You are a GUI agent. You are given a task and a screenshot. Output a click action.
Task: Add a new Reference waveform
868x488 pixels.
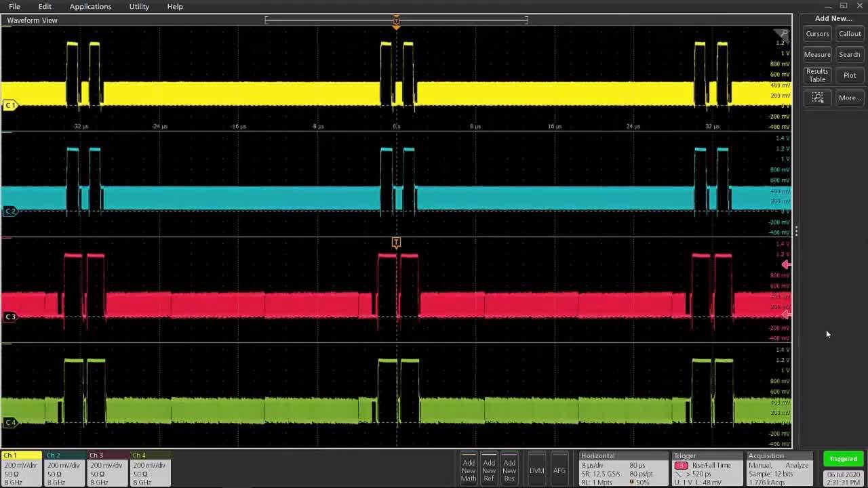click(x=488, y=469)
